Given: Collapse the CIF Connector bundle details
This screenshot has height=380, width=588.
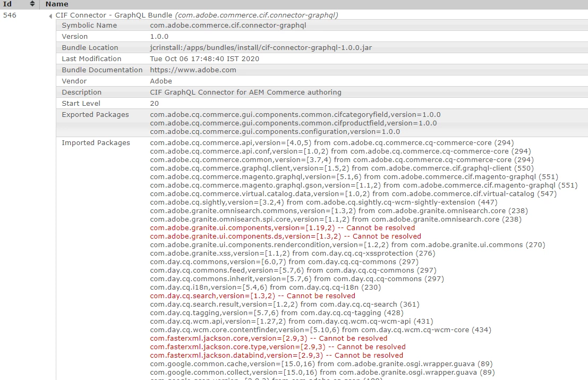Looking at the screenshot, I should pyautogui.click(x=50, y=16).
